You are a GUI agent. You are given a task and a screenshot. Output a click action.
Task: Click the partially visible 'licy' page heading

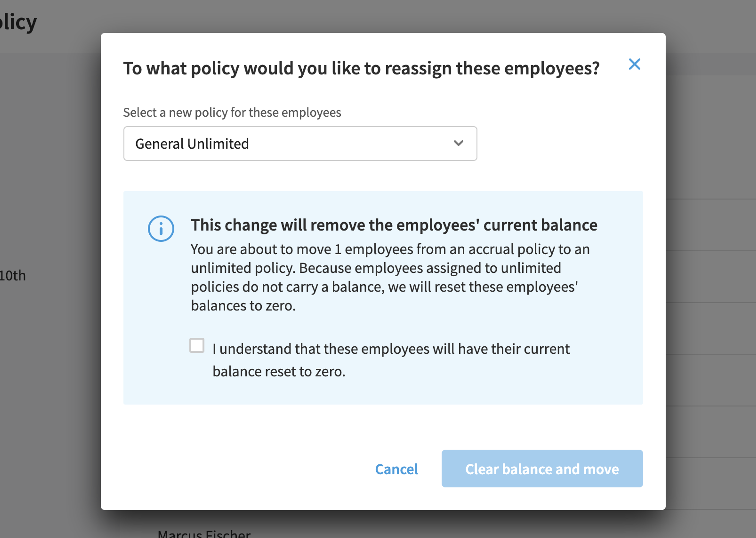pos(18,23)
